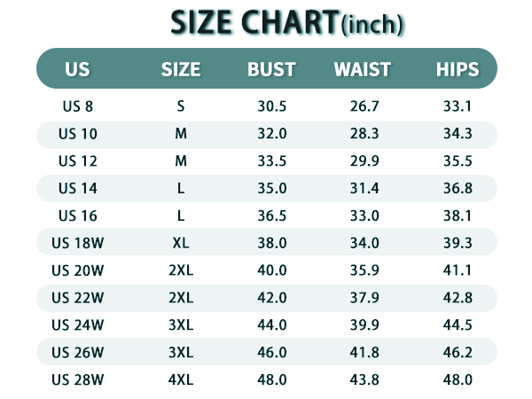Viewport: 532px width, 399px height.
Task: Click the BUST column header
Action: tap(272, 69)
